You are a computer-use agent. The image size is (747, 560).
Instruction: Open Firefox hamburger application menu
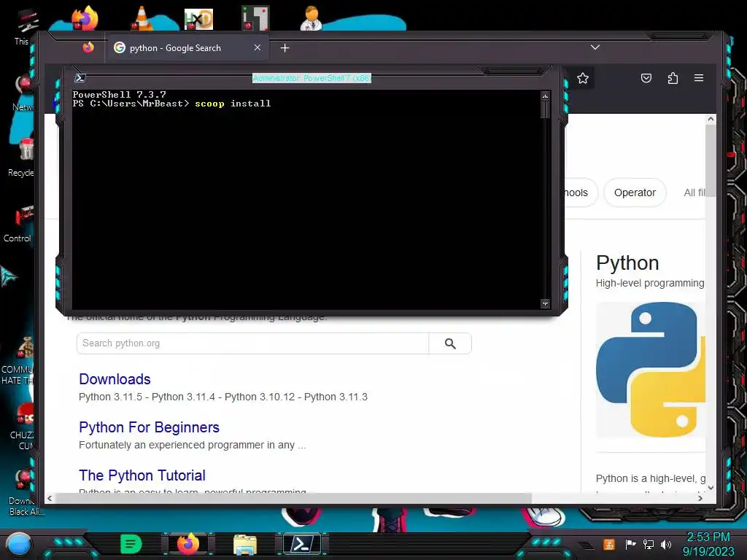coord(699,77)
